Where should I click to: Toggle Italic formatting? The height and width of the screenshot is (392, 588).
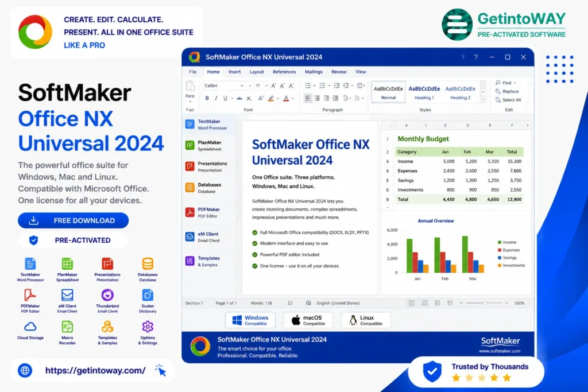216,98
